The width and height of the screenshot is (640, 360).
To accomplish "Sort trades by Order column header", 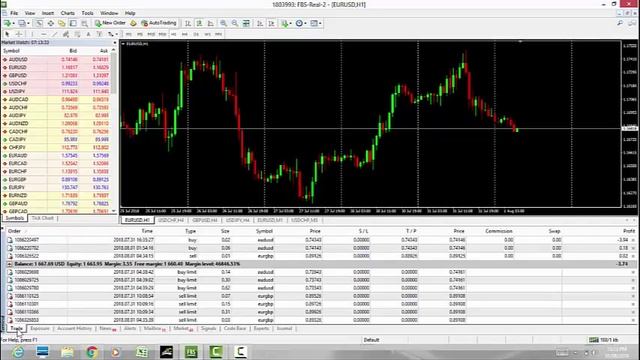I will [14, 231].
